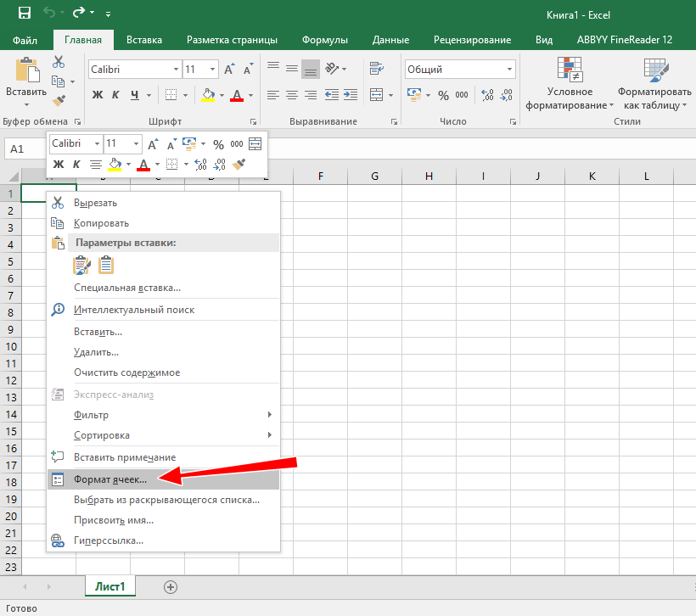The image size is (696, 616).
Task: Click the second paste option clipboard icon
Action: tap(105, 265)
